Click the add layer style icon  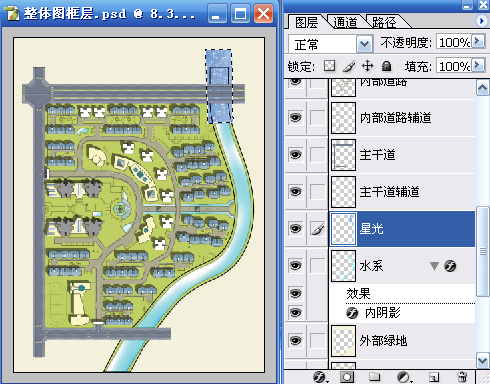(320, 377)
